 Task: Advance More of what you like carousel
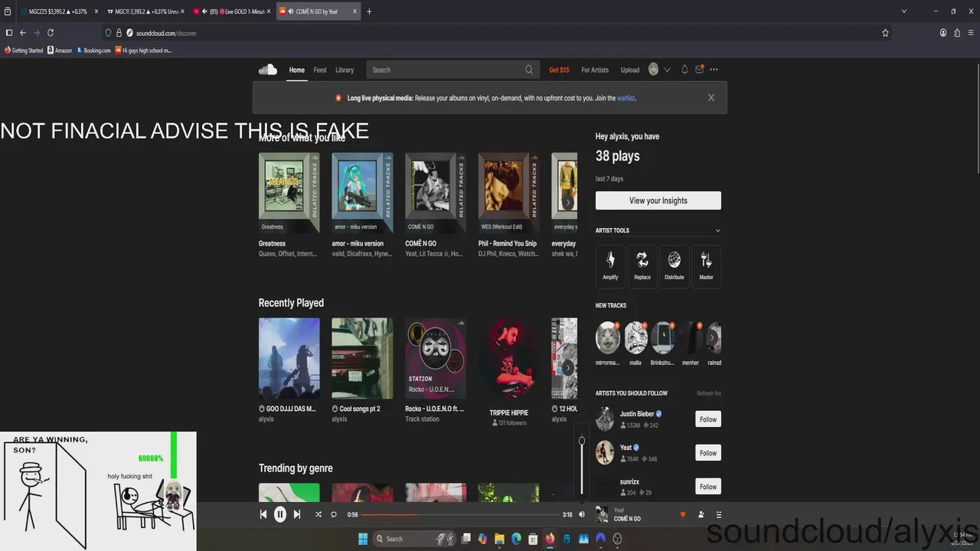point(568,202)
